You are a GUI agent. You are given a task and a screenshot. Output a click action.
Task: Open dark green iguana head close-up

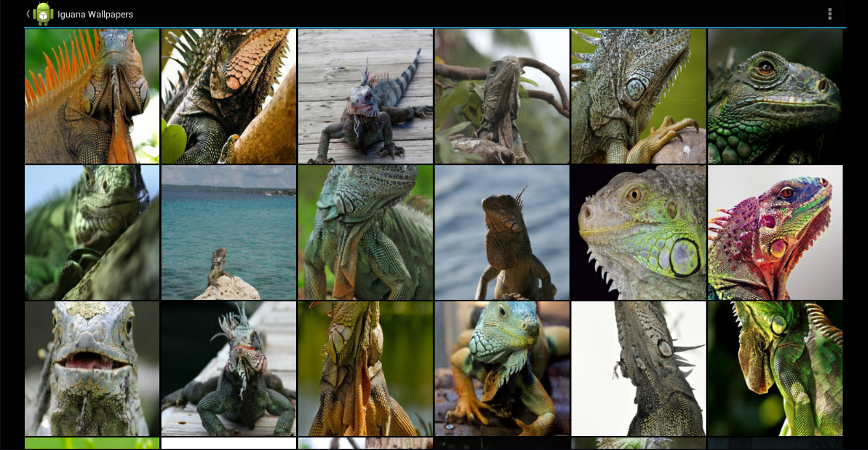pos(776,96)
